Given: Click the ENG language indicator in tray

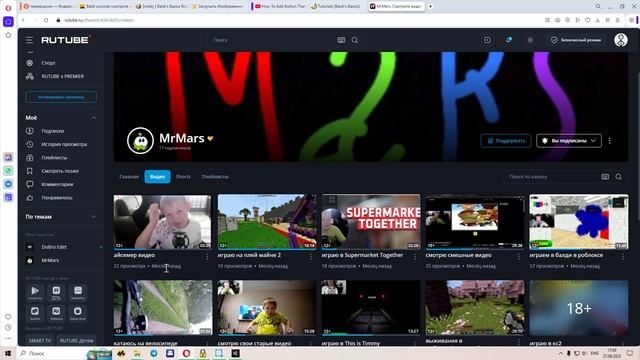Looking at the screenshot, I should click(595, 353).
